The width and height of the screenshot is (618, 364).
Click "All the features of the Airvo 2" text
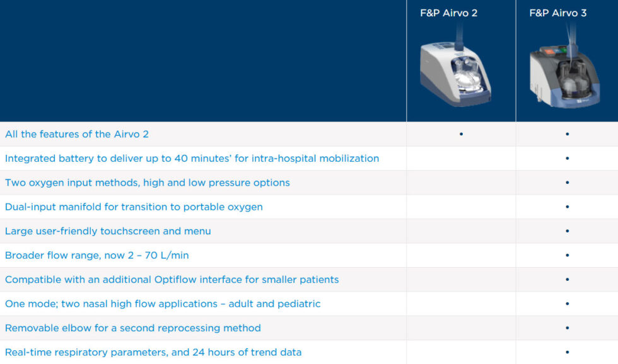(77, 134)
